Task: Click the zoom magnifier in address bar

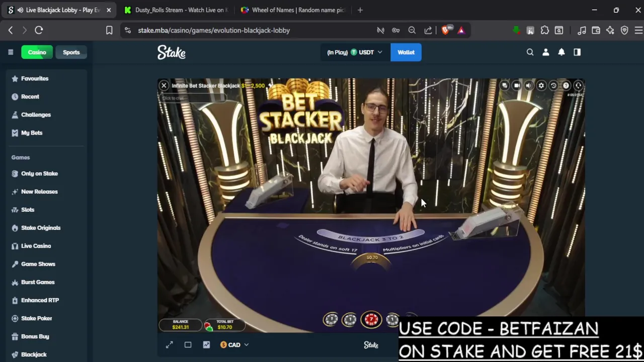Action: coord(412,30)
